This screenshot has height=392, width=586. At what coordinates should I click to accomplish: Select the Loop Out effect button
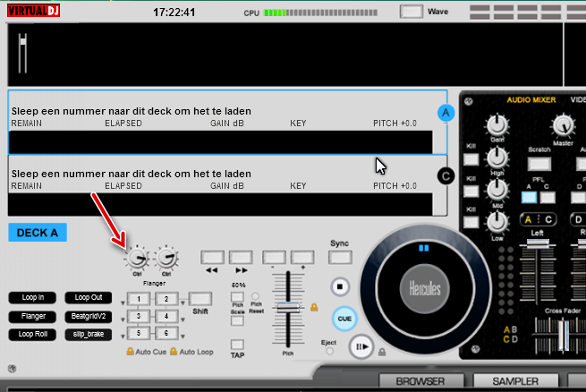[x=89, y=297]
